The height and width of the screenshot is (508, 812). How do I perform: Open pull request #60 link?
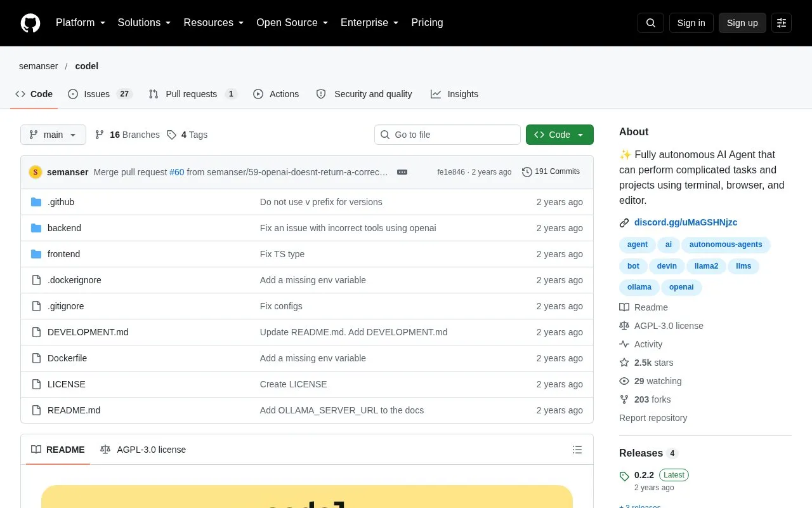(x=177, y=172)
